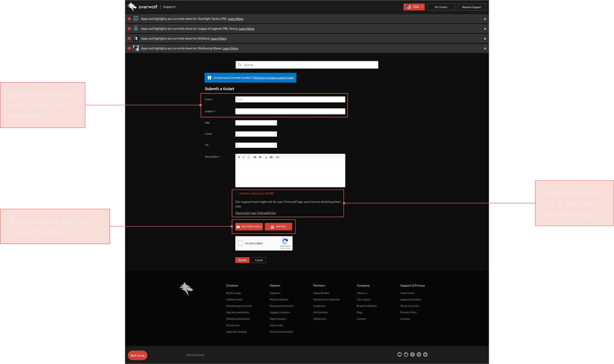Click the Overwolf logo in header
Viewport: 614px width, 364px height.
pos(142,7)
